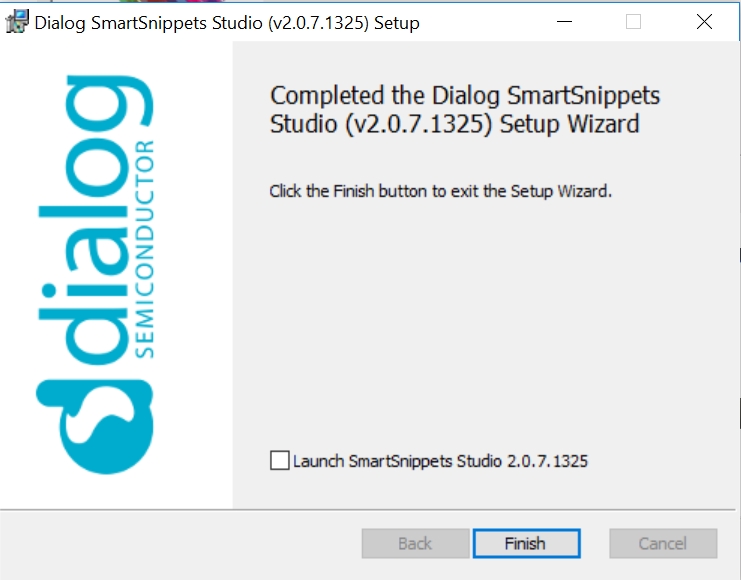The image size is (741, 580).
Task: Click 'Completed the Dialog SmartSnippets Studio' heading
Action: click(x=465, y=110)
